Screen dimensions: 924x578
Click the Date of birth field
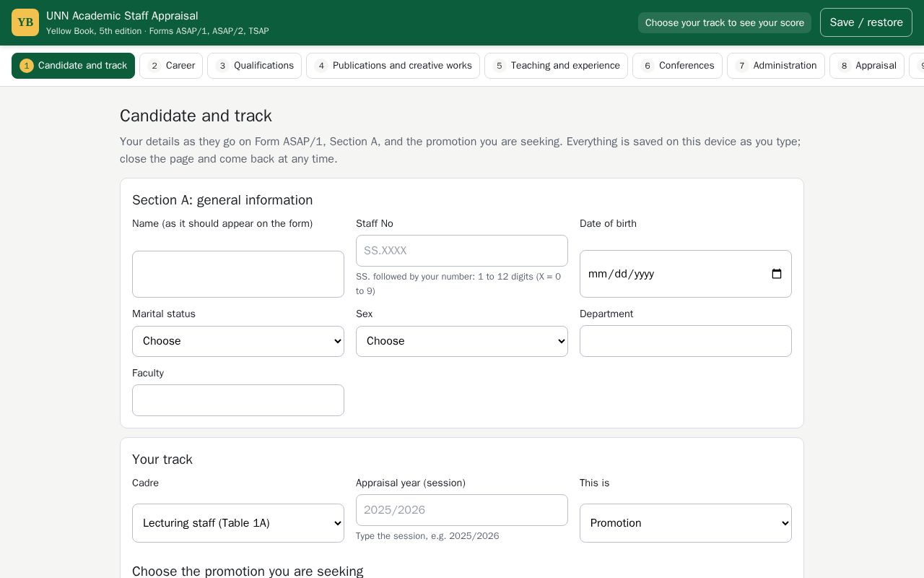[686, 274]
